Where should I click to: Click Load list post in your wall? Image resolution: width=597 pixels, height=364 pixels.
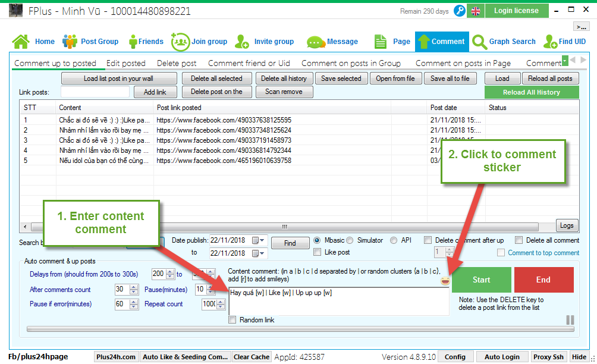tap(119, 79)
